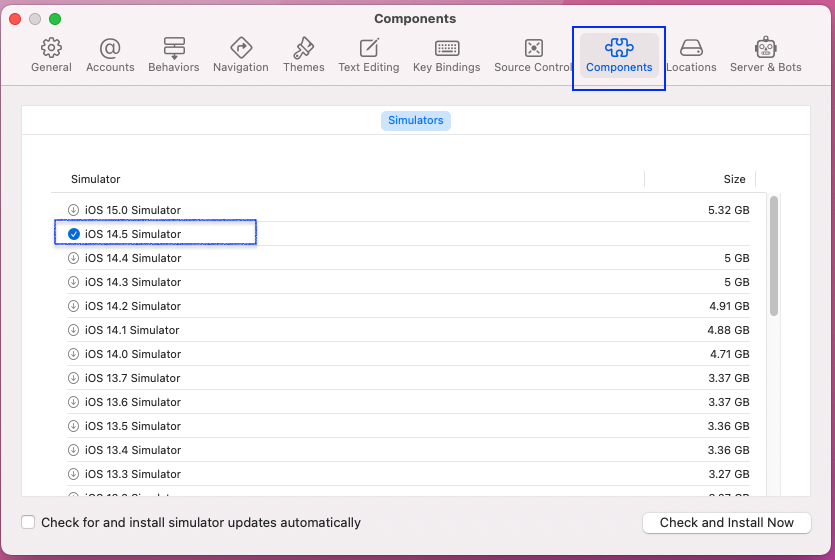This screenshot has width=835, height=560.
Task: Select the 5.32 GB size value
Action: click(728, 210)
